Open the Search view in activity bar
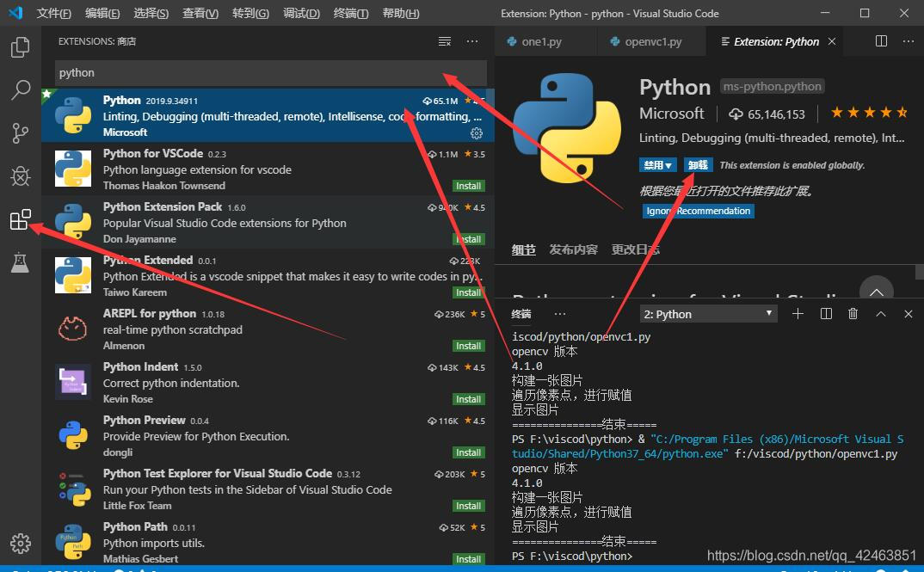This screenshot has height=572, width=924. (21, 90)
